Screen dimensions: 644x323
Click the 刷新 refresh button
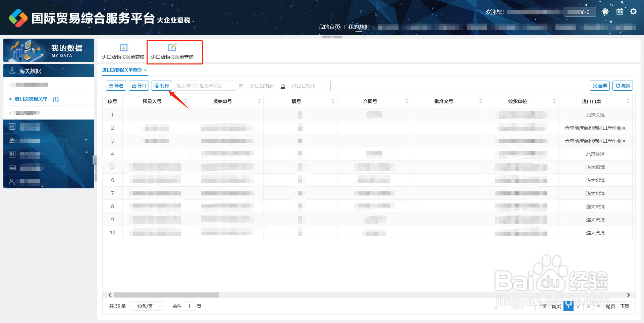pos(623,86)
